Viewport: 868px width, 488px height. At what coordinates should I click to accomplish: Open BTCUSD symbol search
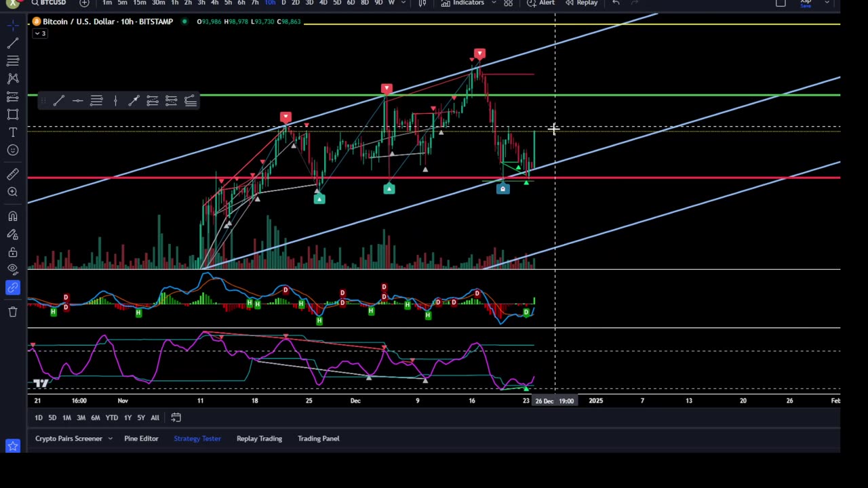click(x=48, y=3)
